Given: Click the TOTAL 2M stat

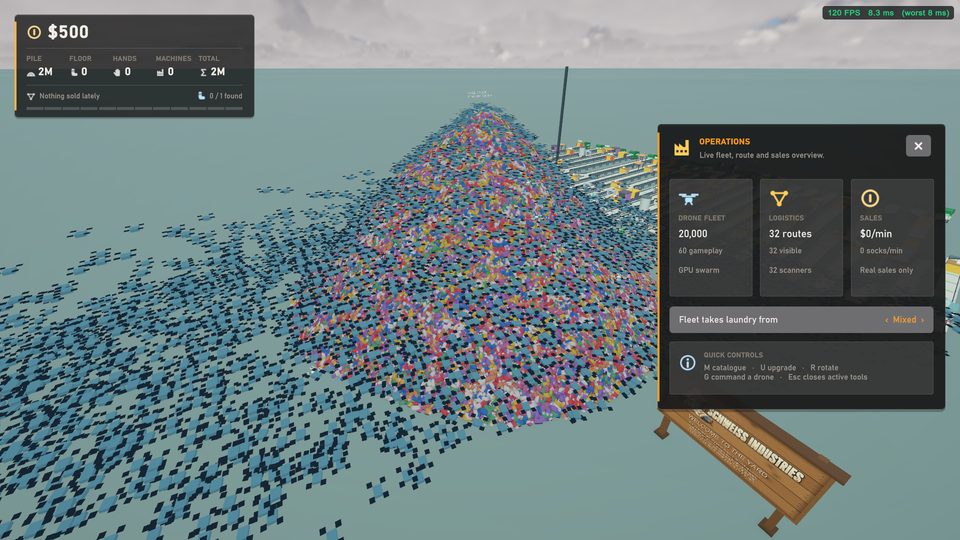Looking at the screenshot, I should [x=212, y=66].
